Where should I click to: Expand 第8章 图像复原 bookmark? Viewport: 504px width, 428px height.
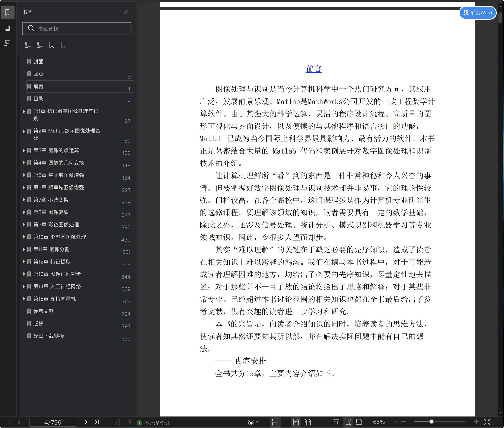24,212
